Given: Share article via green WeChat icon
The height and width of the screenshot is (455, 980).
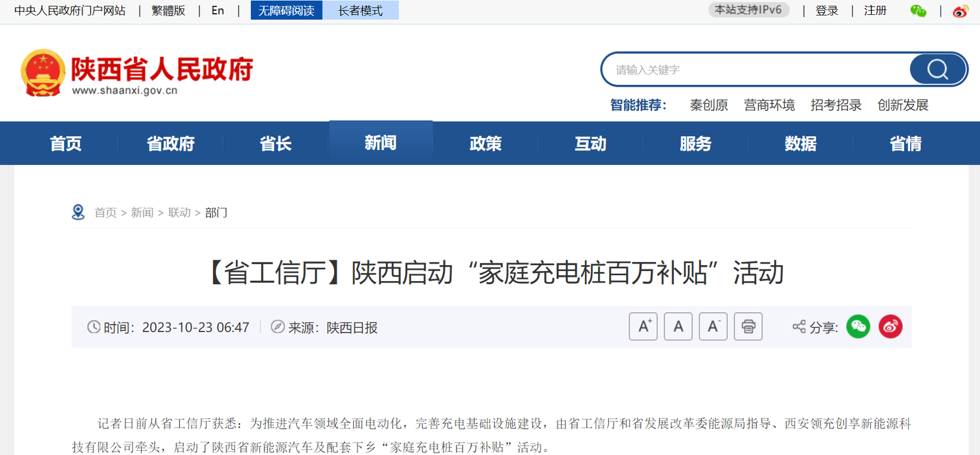Looking at the screenshot, I should point(858,327).
